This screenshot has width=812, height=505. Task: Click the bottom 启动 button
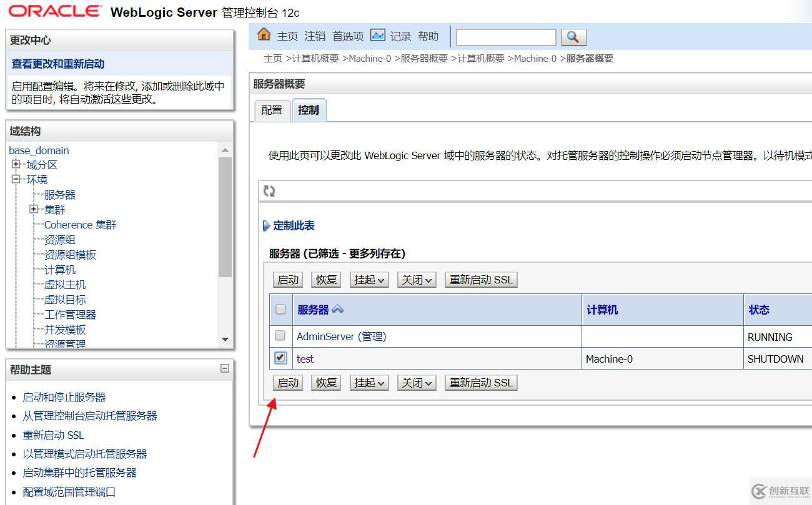[x=288, y=383]
